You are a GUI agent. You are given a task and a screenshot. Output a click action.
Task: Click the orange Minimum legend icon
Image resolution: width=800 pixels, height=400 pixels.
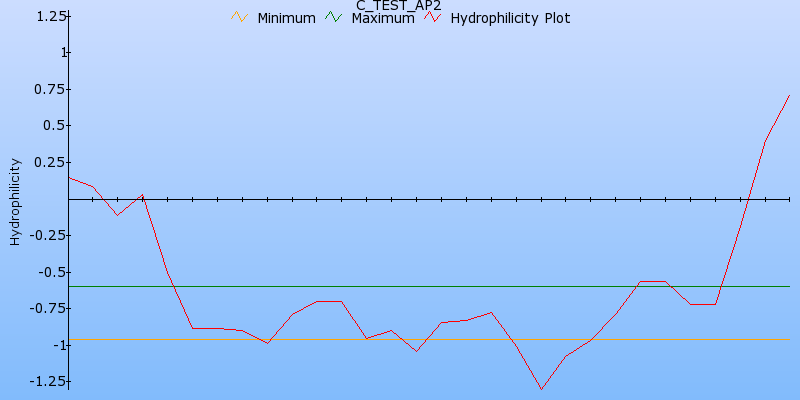click(238, 17)
